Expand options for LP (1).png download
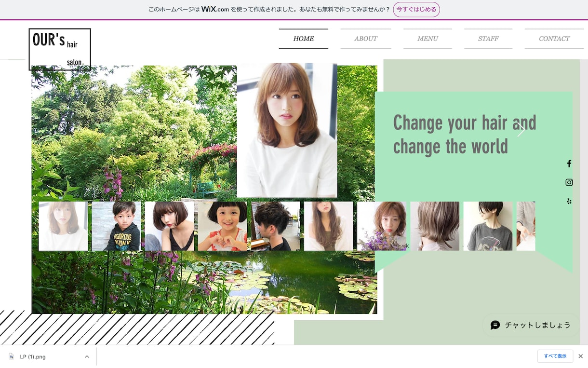The width and height of the screenshot is (588, 368). (x=87, y=357)
